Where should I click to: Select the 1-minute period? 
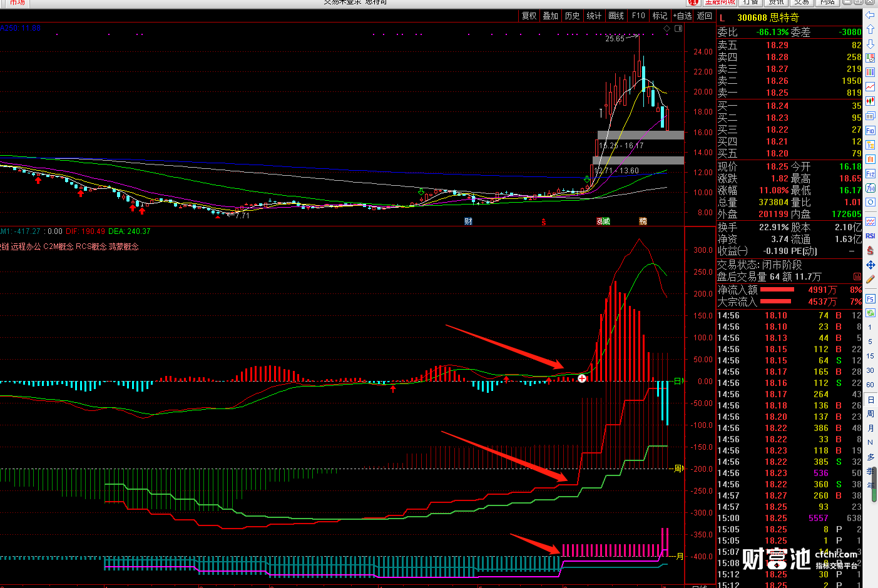870,327
